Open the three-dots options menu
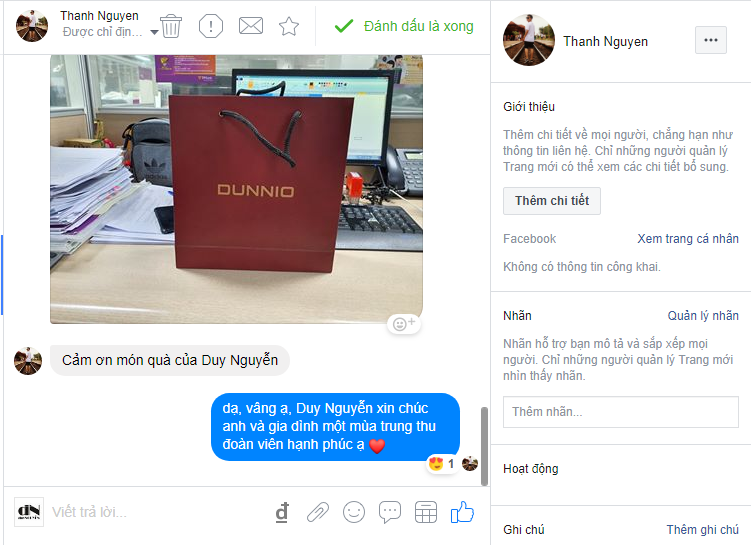The image size is (751, 545). point(711,40)
